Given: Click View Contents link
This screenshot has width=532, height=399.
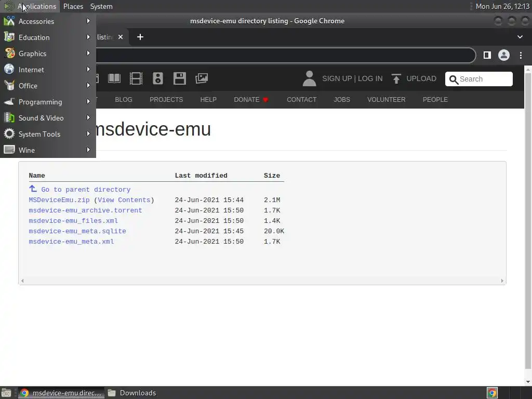Looking at the screenshot, I should pos(124,200).
